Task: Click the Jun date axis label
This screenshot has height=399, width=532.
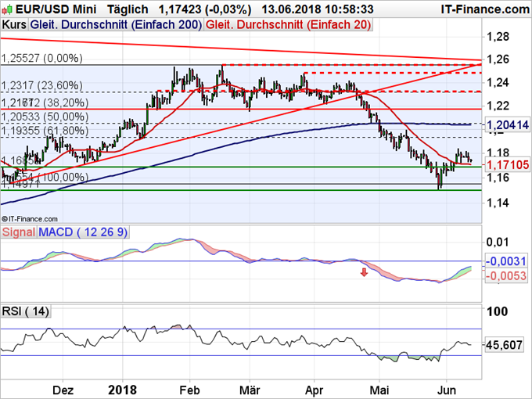Action: tap(446, 390)
